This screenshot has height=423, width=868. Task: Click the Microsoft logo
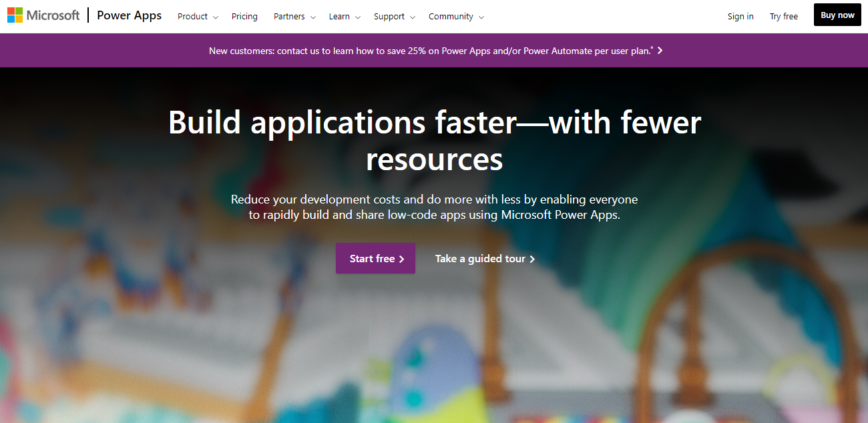[43, 16]
